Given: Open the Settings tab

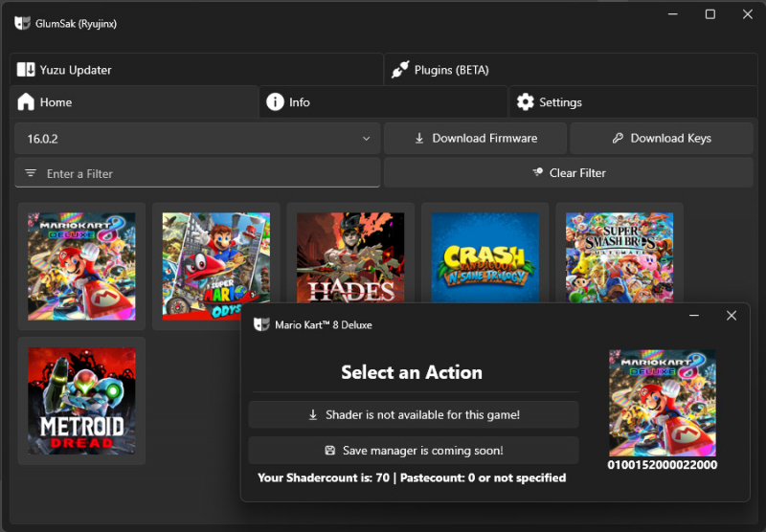Looking at the screenshot, I should pyautogui.click(x=634, y=102).
